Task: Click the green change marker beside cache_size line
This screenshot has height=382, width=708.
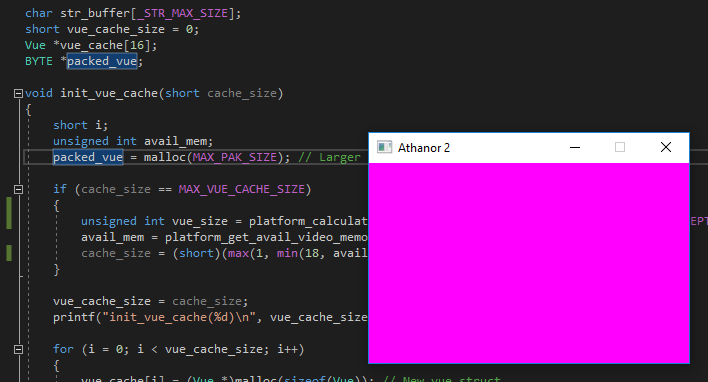Action: tap(9, 253)
